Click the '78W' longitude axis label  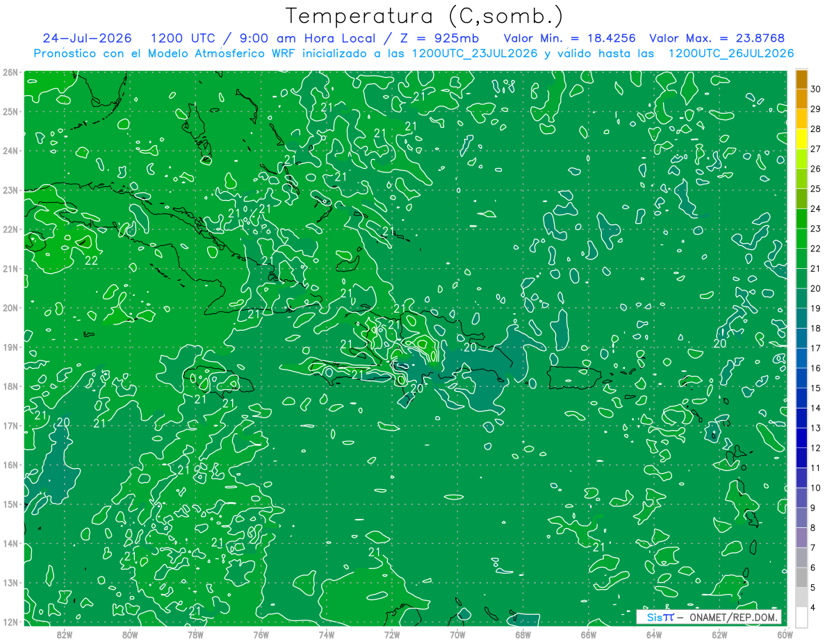[x=195, y=634]
